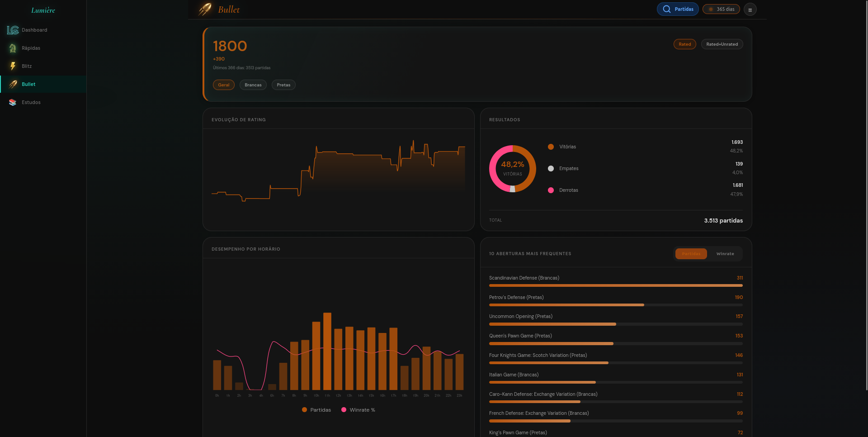Click the Scandinavian Defense progress bar
This screenshot has height=437, width=868.
[616, 285]
